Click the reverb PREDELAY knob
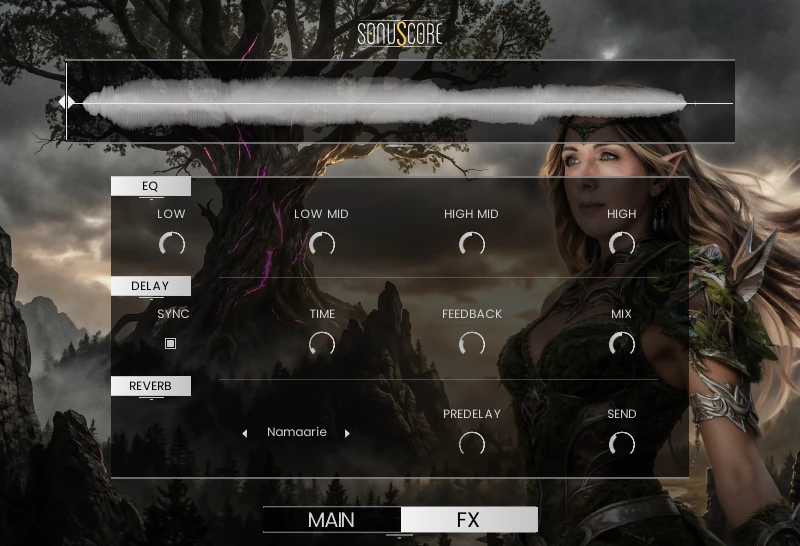 (471, 444)
